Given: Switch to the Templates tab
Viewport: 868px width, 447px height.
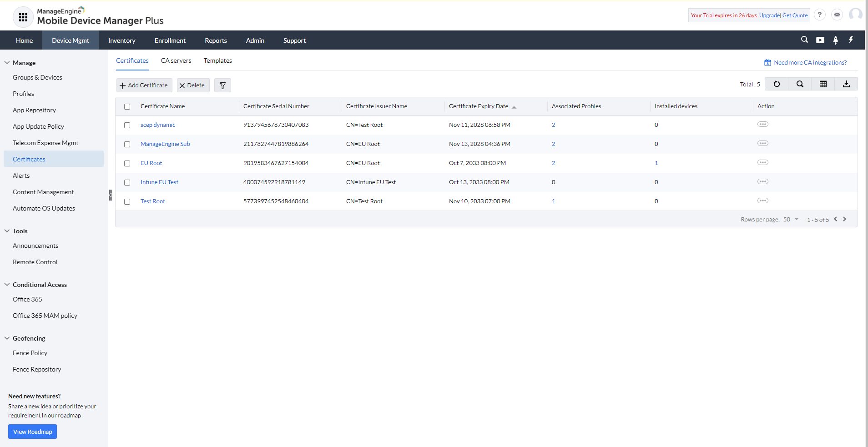Looking at the screenshot, I should (218, 60).
